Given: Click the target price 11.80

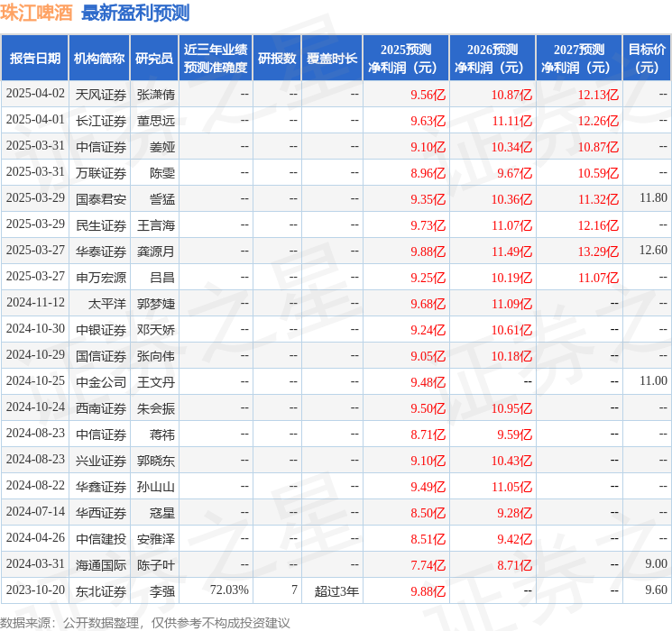Looking at the screenshot, I should click(654, 198).
